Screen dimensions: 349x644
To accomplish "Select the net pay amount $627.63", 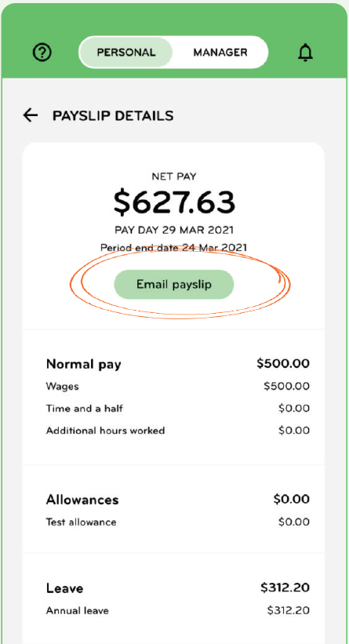I will click(x=174, y=202).
